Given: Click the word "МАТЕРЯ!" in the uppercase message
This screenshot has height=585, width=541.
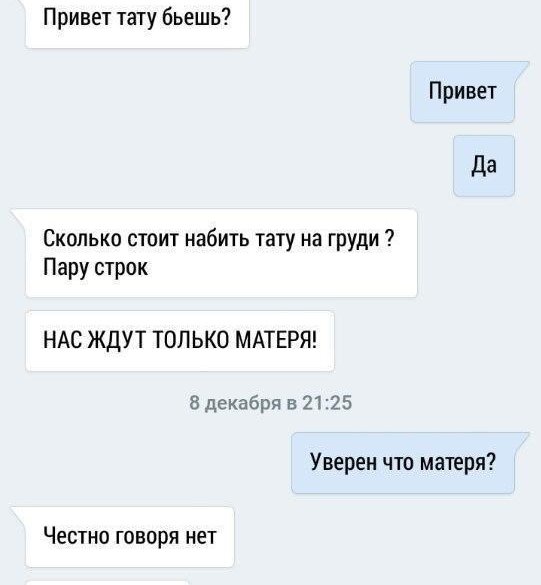Looking at the screenshot, I should [276, 340].
